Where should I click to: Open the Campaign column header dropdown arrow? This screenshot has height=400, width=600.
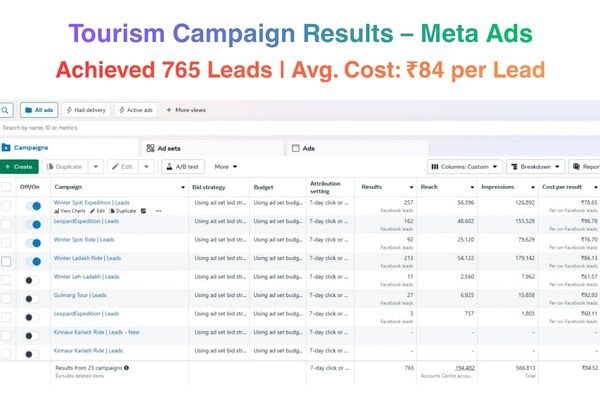[183, 187]
